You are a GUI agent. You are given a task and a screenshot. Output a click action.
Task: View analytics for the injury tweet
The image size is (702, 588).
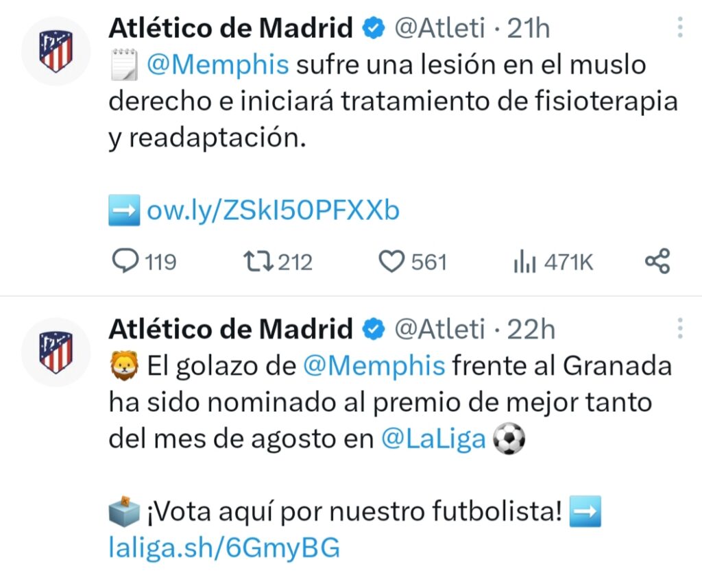click(x=524, y=262)
